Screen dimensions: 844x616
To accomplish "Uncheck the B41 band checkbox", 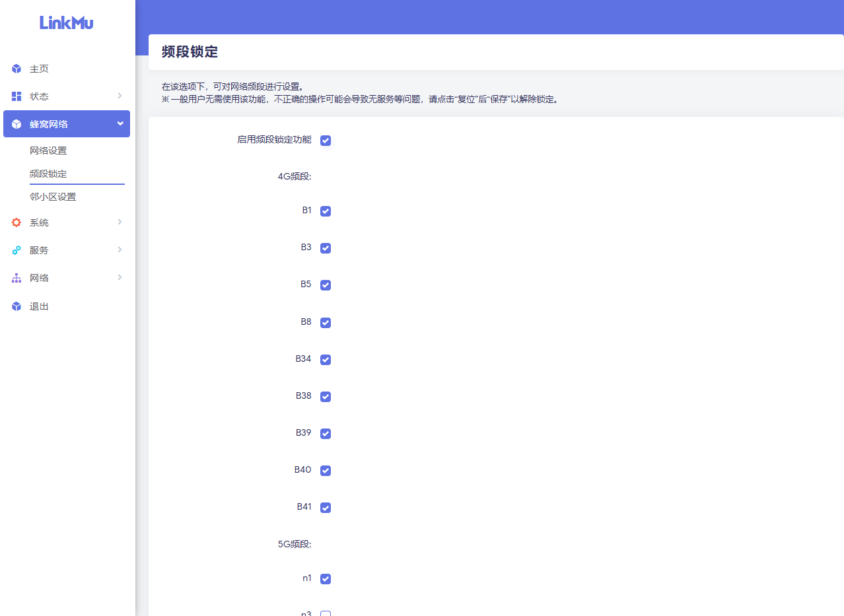I will (326, 508).
